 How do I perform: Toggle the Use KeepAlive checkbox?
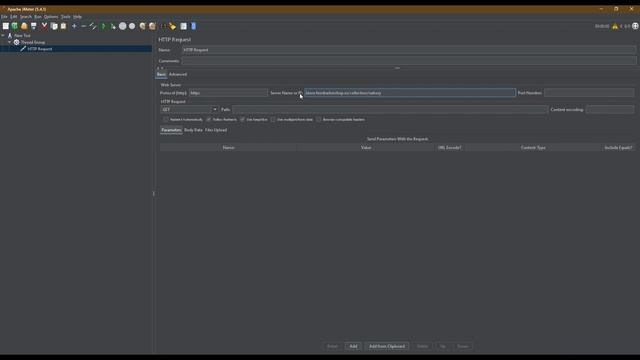tap(242, 120)
